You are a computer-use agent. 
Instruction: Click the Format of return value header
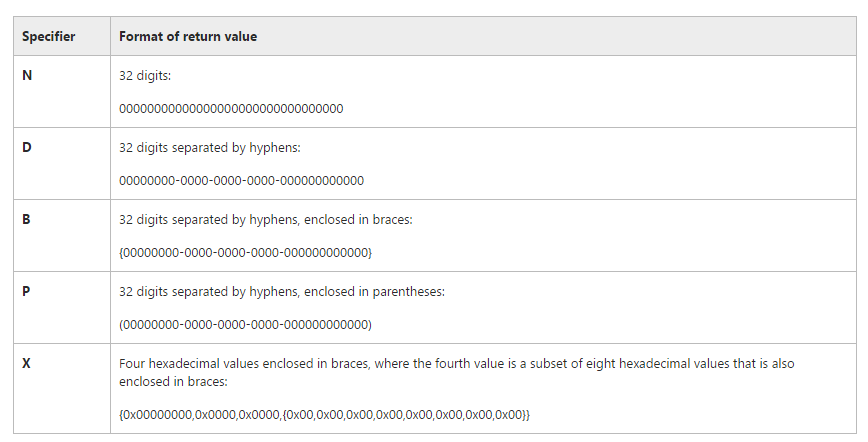coord(188,37)
